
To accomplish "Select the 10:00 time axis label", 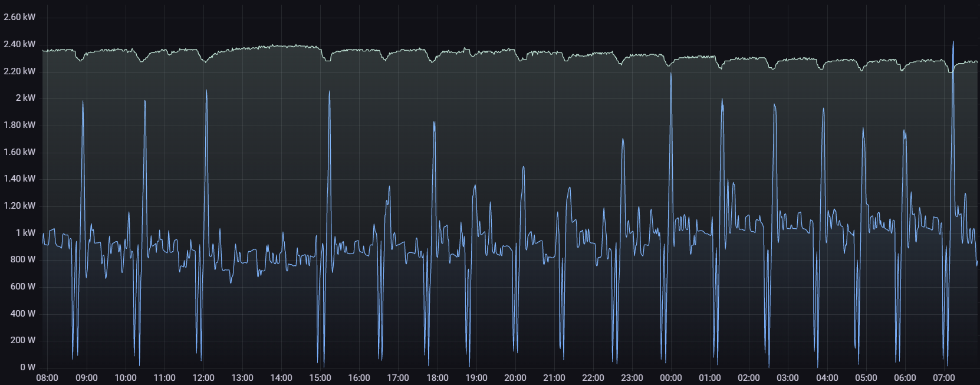I will coord(125,378).
